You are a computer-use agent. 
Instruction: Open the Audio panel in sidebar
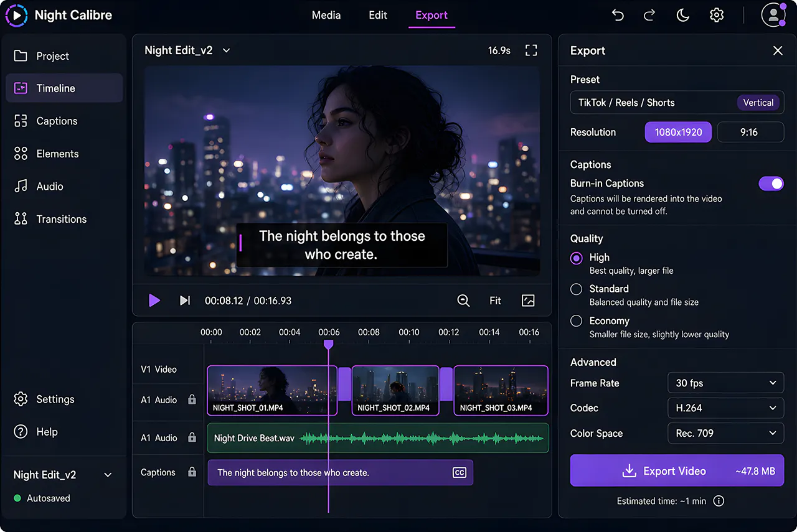point(64,186)
